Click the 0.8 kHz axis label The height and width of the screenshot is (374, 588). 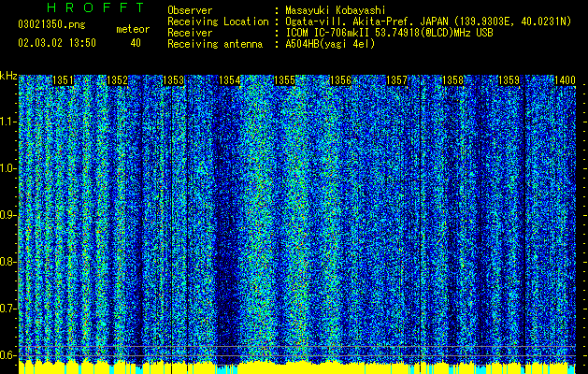tap(8, 262)
